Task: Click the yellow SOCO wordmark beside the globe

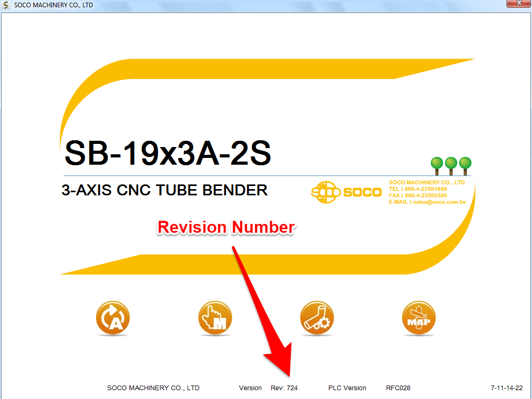Action: tap(362, 192)
